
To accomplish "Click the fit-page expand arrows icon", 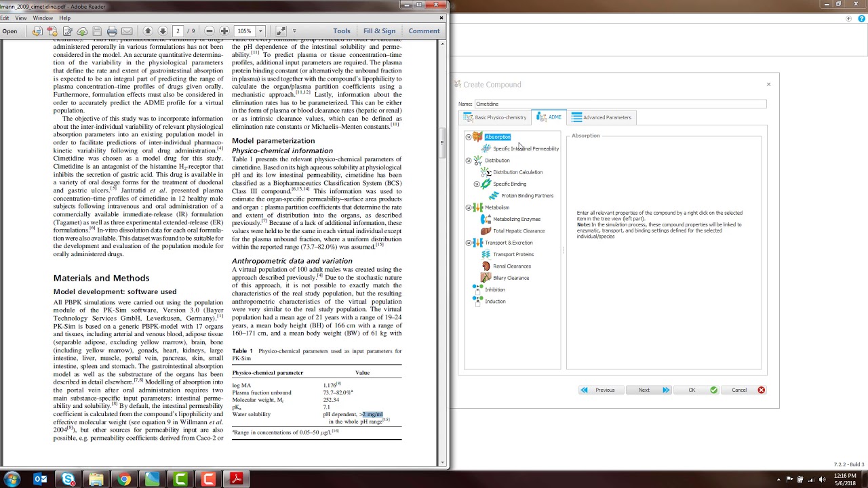I will (x=281, y=31).
